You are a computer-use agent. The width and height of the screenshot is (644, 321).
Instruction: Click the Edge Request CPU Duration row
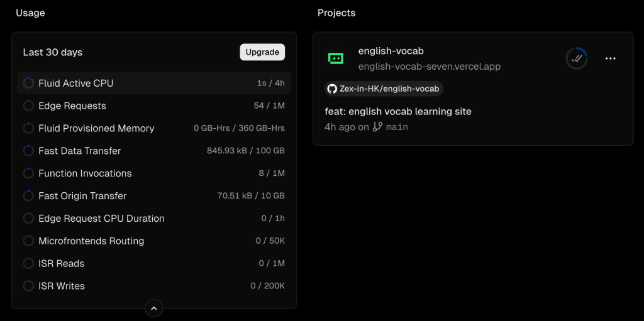click(x=153, y=219)
